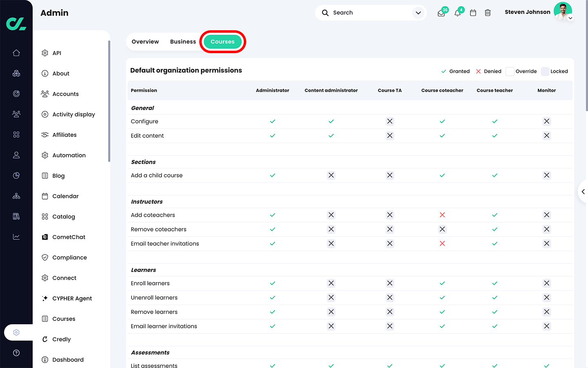Toggle Add coteachers denied mark for Course coteacher

(442, 215)
